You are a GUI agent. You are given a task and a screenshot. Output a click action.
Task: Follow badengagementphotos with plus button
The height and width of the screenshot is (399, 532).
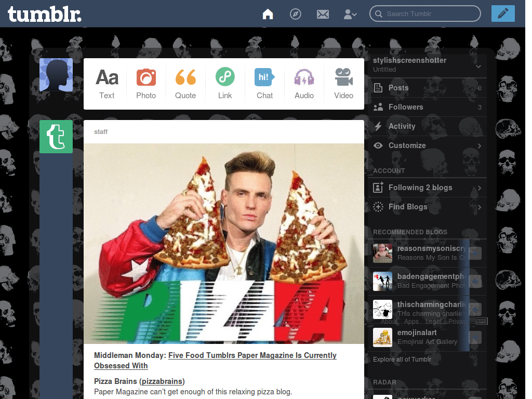(x=475, y=281)
